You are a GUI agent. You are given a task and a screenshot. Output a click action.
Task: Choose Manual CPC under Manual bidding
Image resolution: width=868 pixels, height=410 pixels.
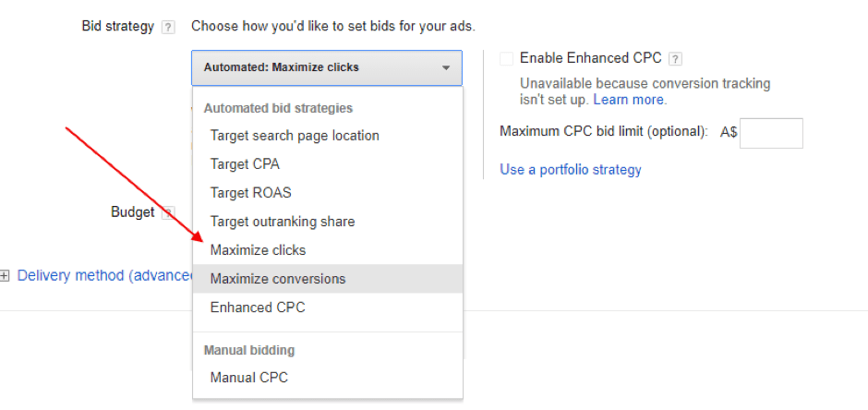(248, 378)
